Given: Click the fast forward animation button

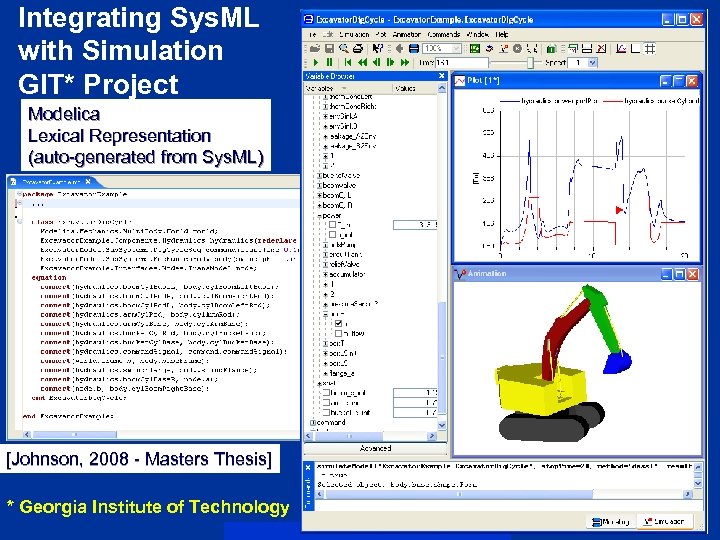Looking at the screenshot, I should pos(405,62).
